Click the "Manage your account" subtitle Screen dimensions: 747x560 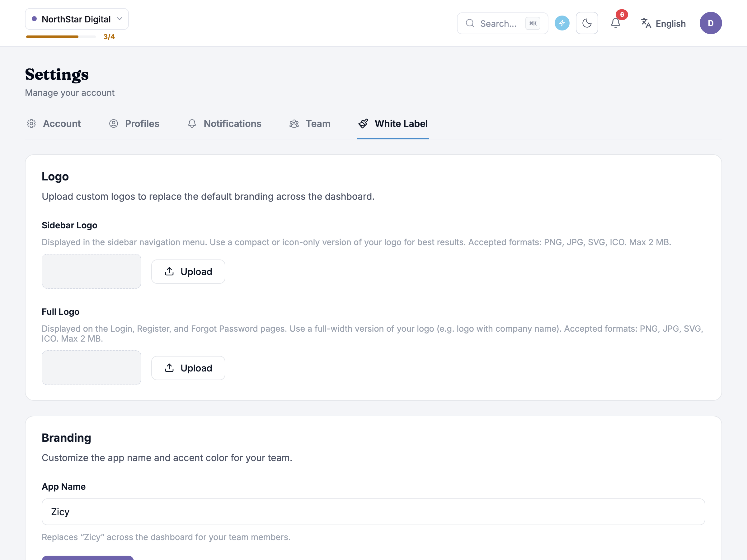point(70,93)
